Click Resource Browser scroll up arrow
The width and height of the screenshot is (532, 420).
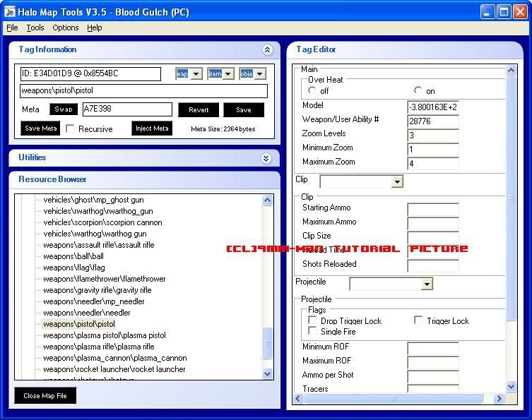click(x=267, y=200)
